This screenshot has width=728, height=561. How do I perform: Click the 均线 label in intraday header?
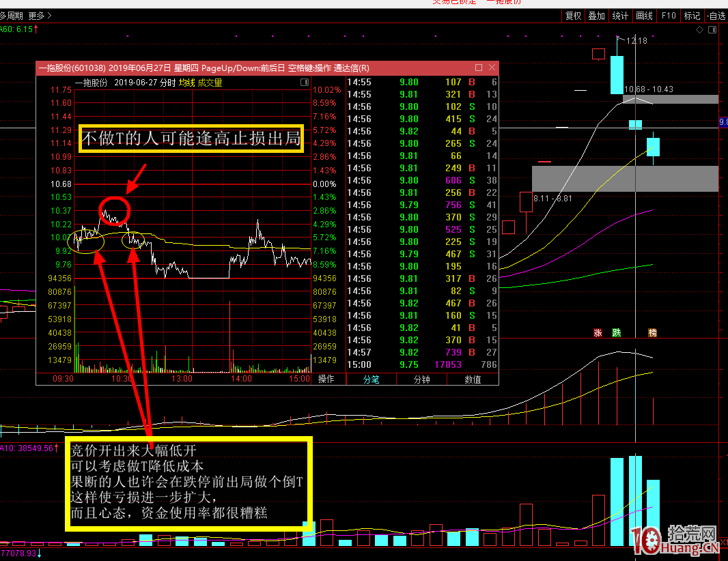point(186,83)
